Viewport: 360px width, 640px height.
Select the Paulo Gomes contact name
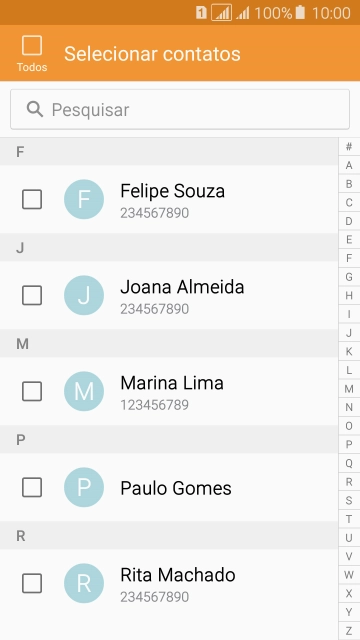(176, 488)
